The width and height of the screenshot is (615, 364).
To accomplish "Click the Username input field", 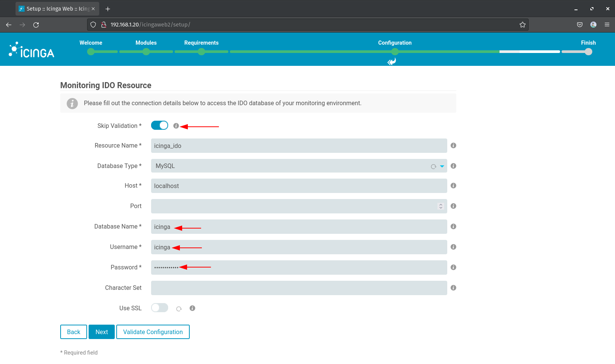I will pyautogui.click(x=299, y=247).
